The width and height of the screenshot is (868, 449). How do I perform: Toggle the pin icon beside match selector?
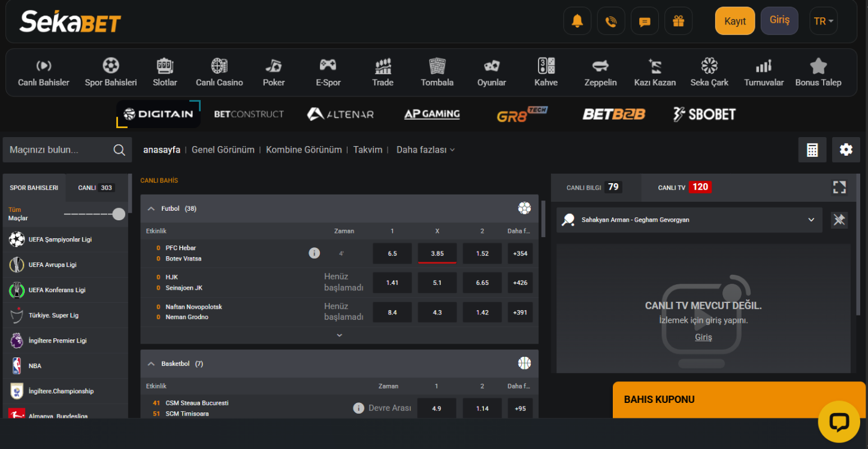point(839,220)
